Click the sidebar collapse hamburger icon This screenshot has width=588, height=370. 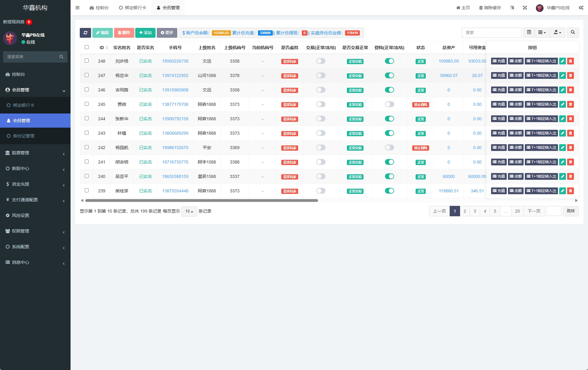(x=77, y=8)
